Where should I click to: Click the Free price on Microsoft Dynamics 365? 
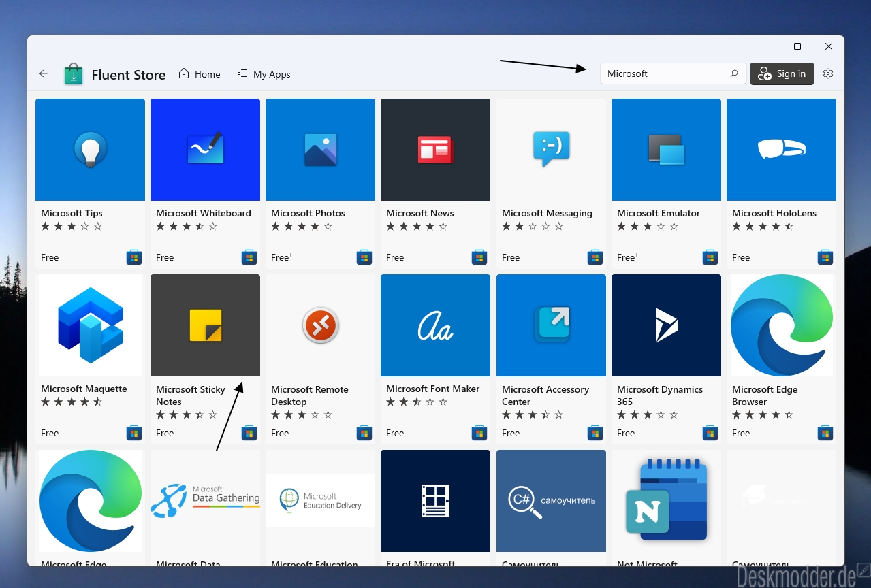(x=626, y=433)
